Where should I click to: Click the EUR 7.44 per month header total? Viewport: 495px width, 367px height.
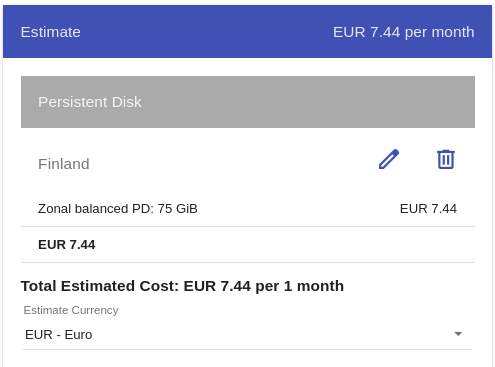[x=404, y=32]
